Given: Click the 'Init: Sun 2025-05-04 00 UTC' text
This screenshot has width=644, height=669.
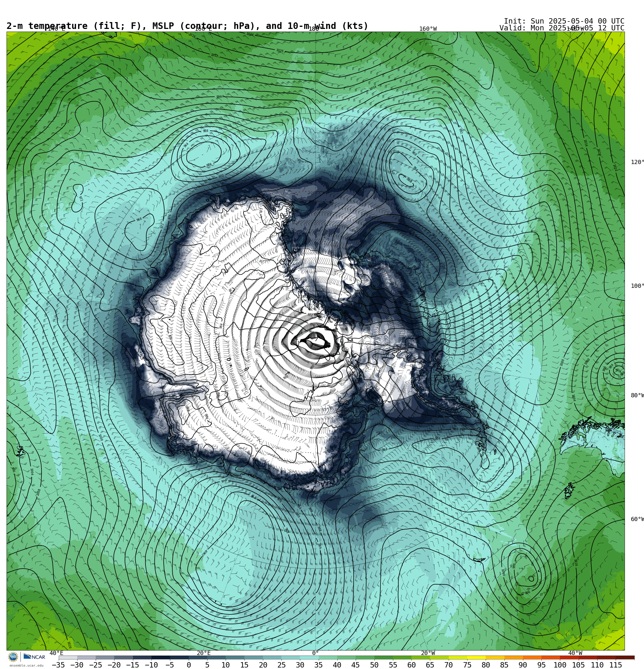Looking at the screenshot, I should click(564, 21).
